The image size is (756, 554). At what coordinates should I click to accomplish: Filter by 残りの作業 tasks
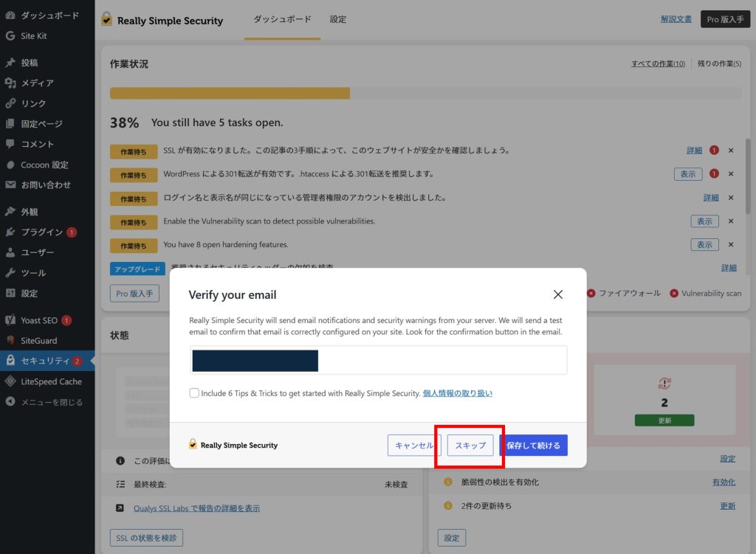pyautogui.click(x=719, y=64)
